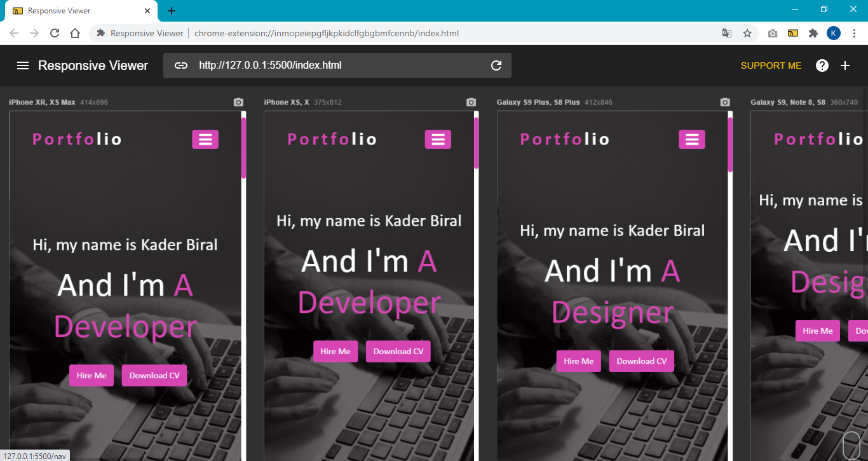Click Portfolio logo in iPhone XR preview
Screen dimensions: 868x461
(x=77, y=139)
